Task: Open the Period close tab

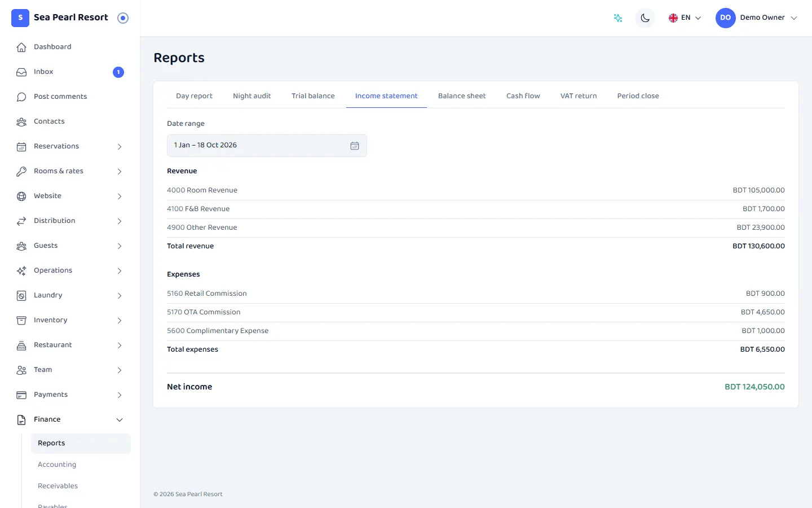Action: tap(638, 96)
